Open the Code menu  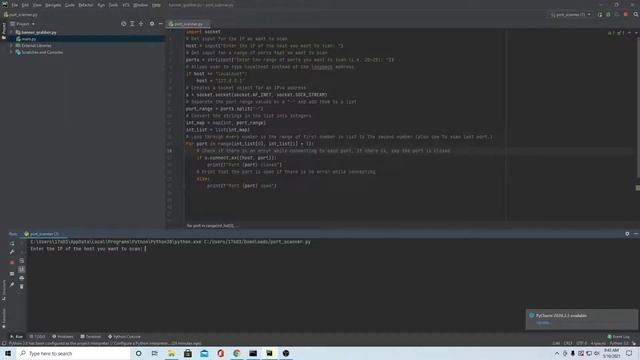pos(70,5)
